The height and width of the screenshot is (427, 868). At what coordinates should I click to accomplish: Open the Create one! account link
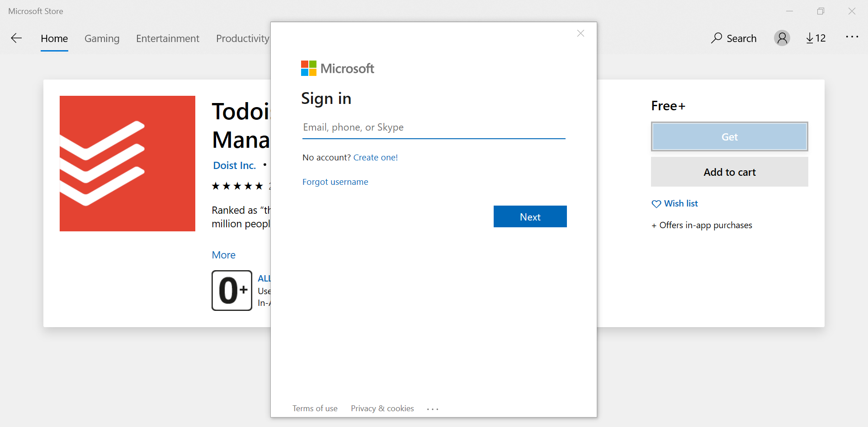pyautogui.click(x=375, y=157)
